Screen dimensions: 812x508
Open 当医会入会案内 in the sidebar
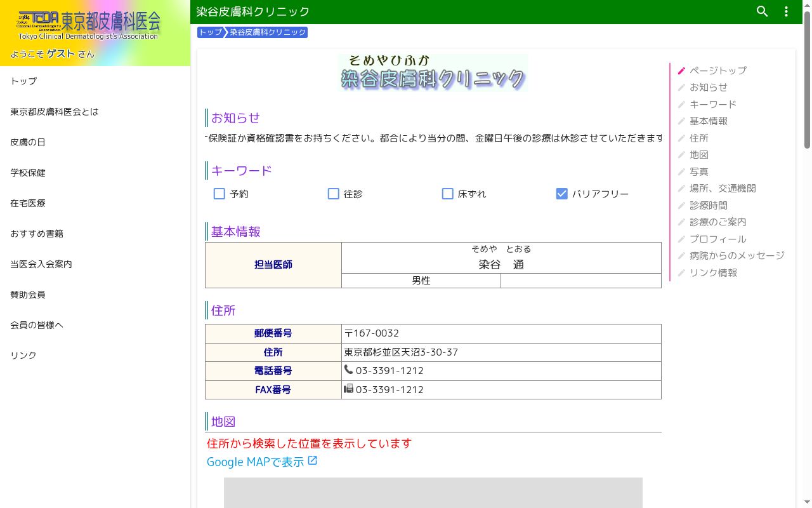pos(95,264)
